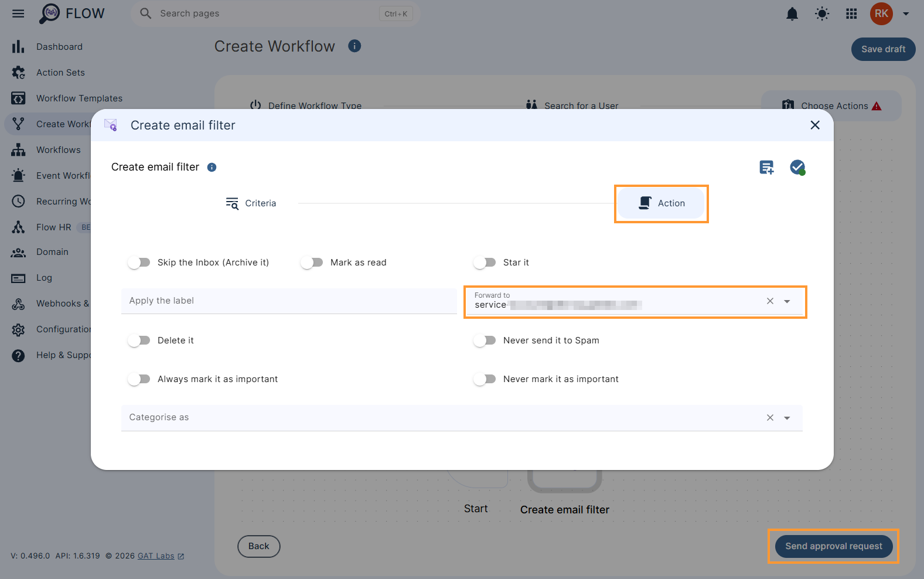924x579 pixels.
Task: Enable the Star it switch
Action: [485, 263]
